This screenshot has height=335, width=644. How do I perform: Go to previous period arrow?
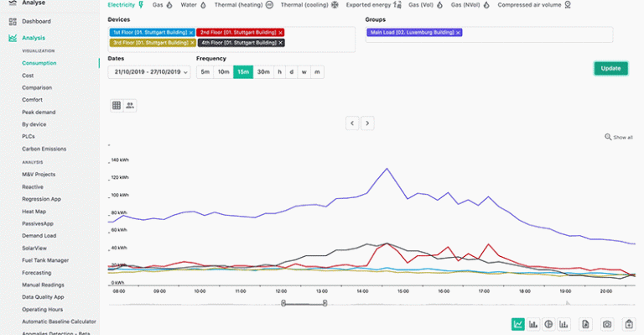coord(352,123)
